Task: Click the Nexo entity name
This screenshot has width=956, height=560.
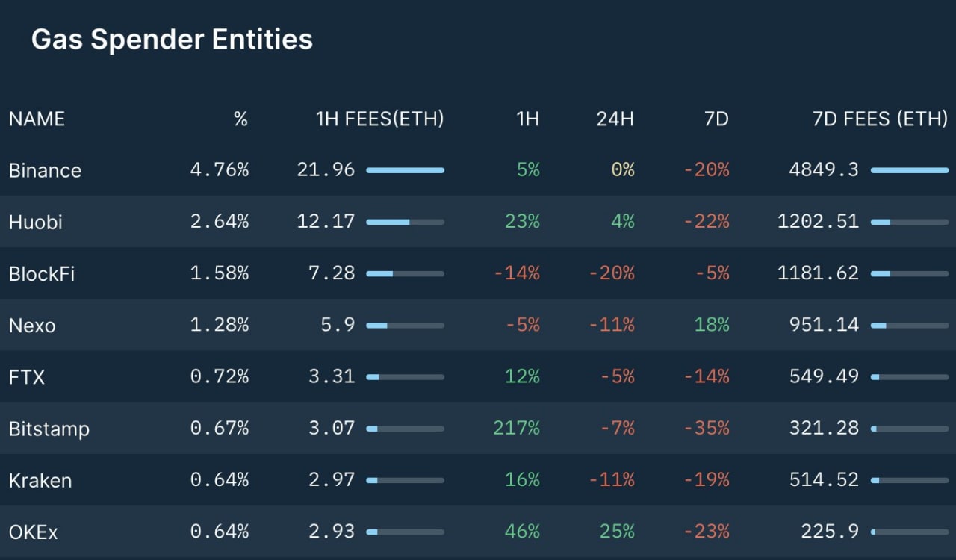Action: point(32,326)
